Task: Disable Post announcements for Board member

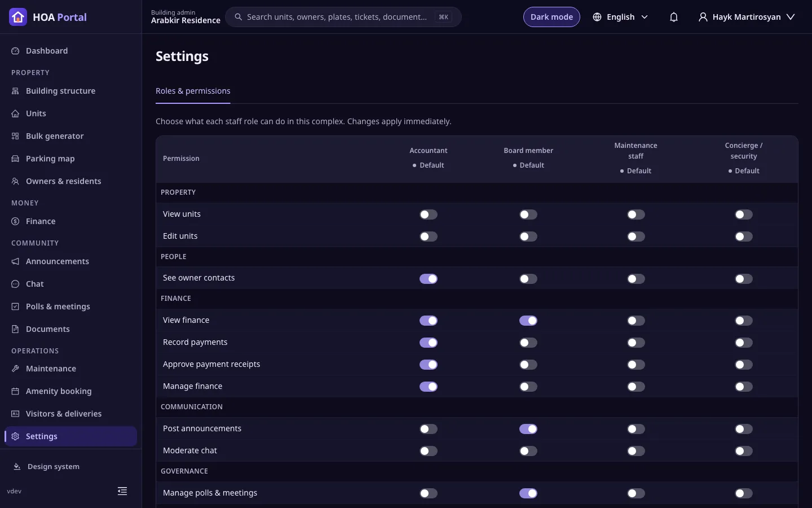Action: [x=528, y=429]
